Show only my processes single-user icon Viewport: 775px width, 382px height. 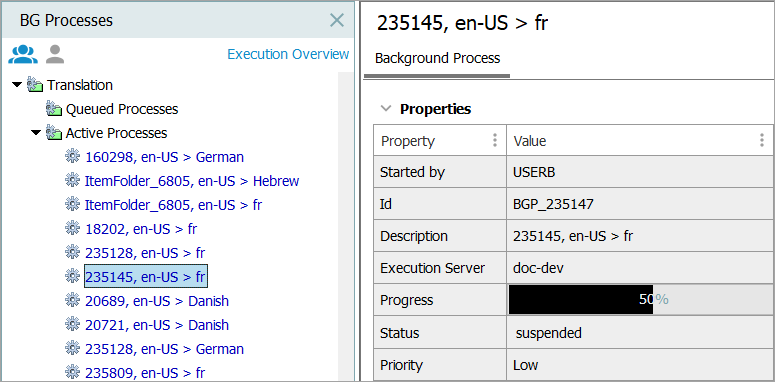point(55,54)
